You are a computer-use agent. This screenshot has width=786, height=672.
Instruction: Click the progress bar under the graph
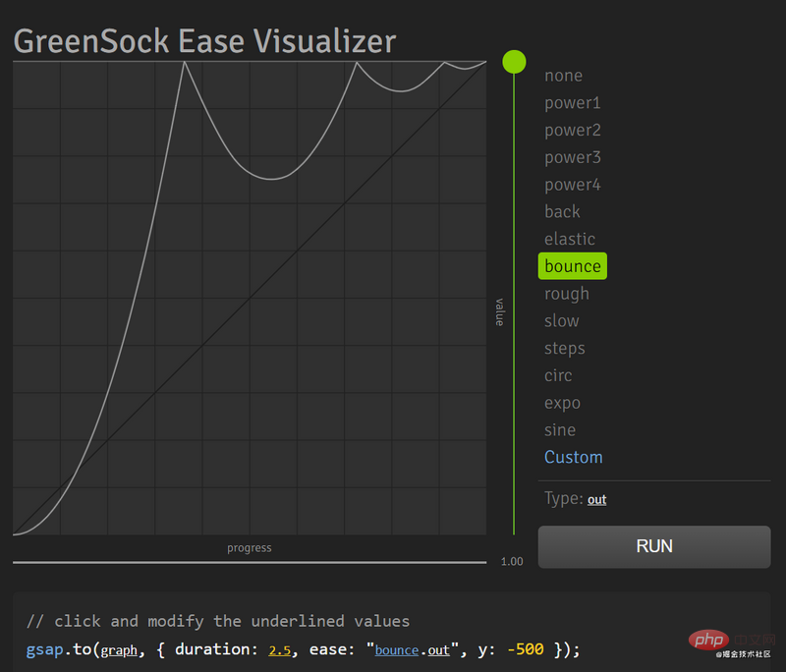pyautogui.click(x=250, y=563)
